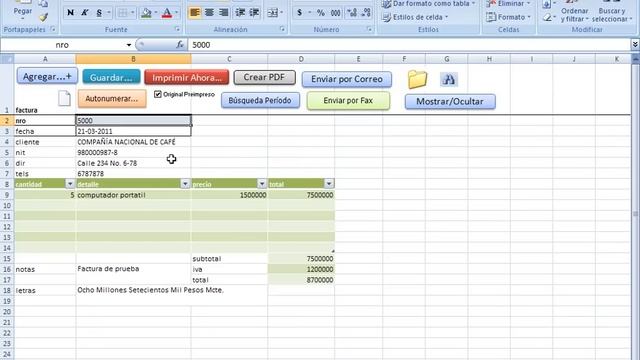This screenshot has width=640, height=360.
Task: Increase decimal places
Action: point(351,13)
